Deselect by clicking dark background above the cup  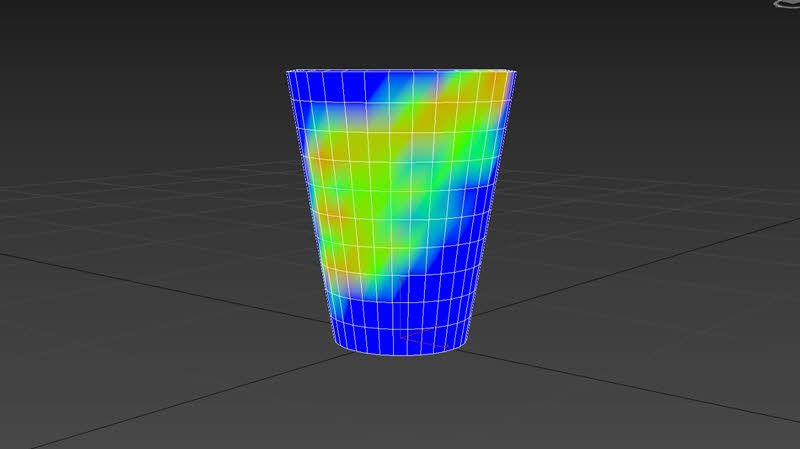point(400,30)
